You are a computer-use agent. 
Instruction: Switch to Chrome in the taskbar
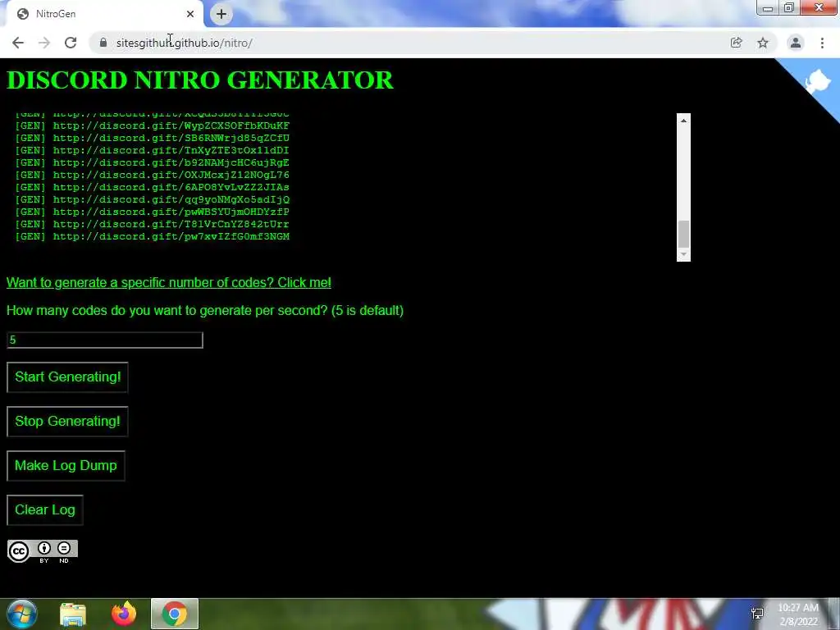click(175, 614)
